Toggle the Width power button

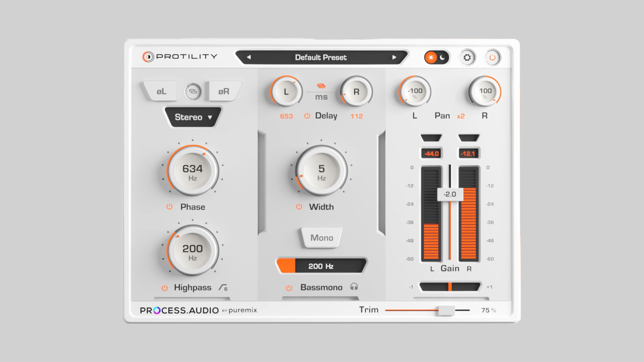(x=299, y=207)
